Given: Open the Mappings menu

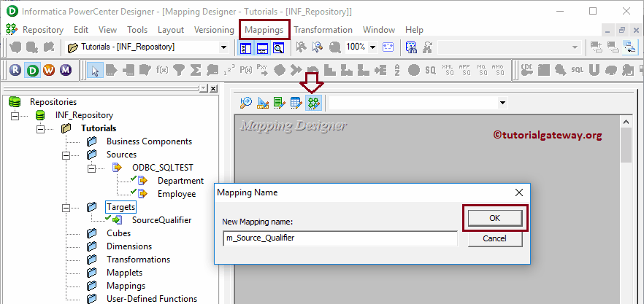Looking at the screenshot, I should coord(264,30).
